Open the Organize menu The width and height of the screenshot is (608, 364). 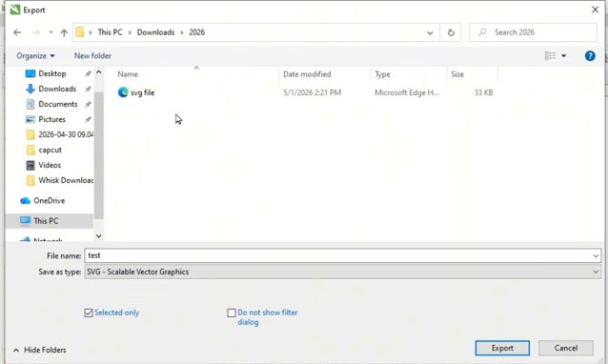coord(35,56)
